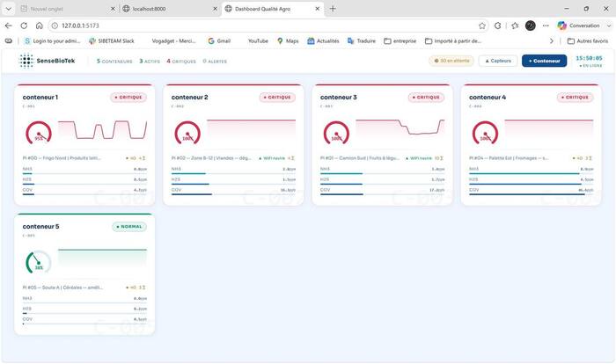
Task: Close the Nouvel onglet tab
Action: (x=113, y=9)
